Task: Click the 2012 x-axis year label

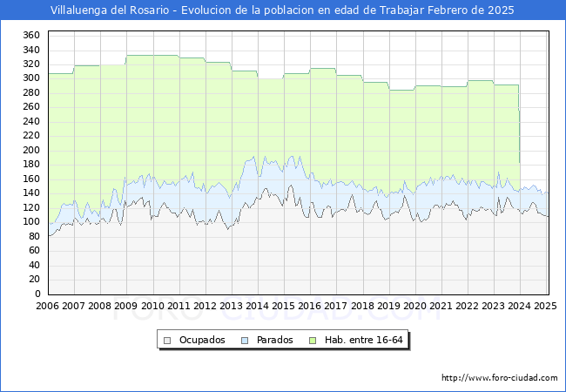Action: tap(205, 306)
